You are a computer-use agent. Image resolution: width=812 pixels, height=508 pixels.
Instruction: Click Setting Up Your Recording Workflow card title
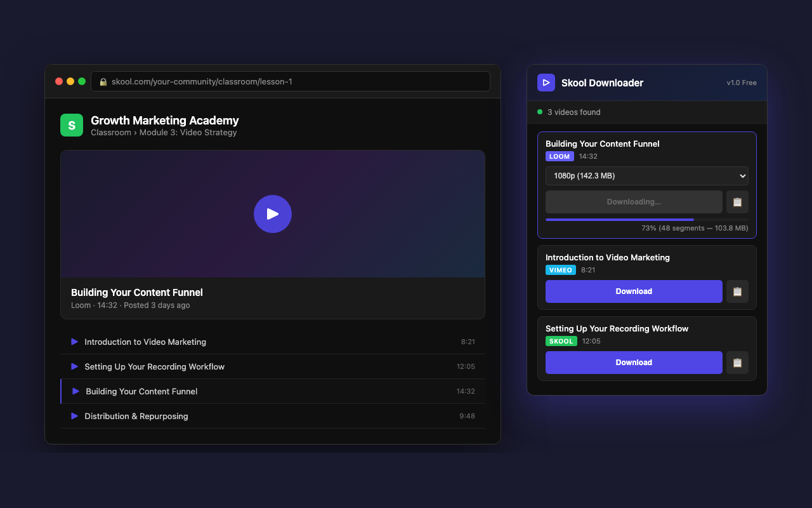pyautogui.click(x=617, y=328)
